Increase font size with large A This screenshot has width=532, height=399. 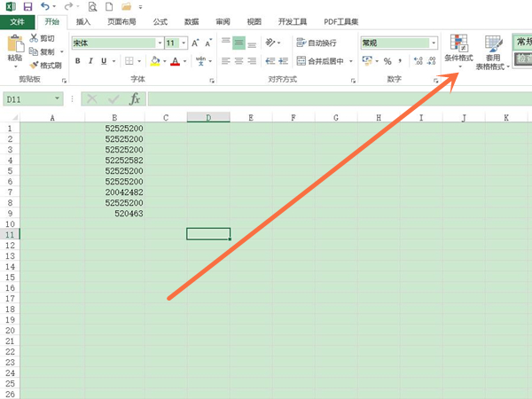[x=195, y=43]
